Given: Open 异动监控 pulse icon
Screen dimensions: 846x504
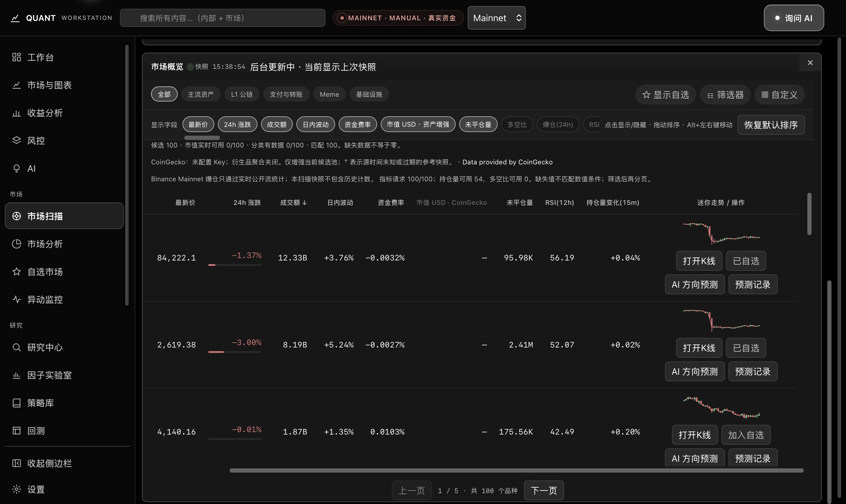Looking at the screenshot, I should (x=16, y=299).
